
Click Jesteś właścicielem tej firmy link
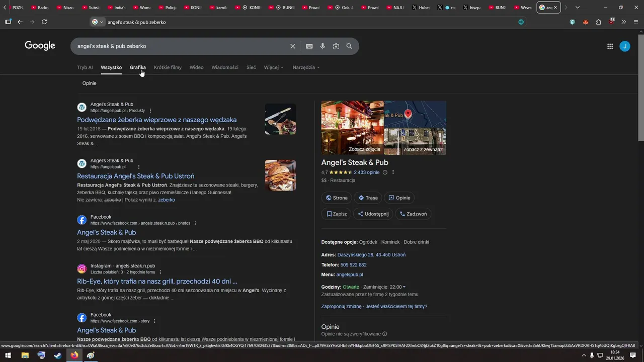point(396,307)
